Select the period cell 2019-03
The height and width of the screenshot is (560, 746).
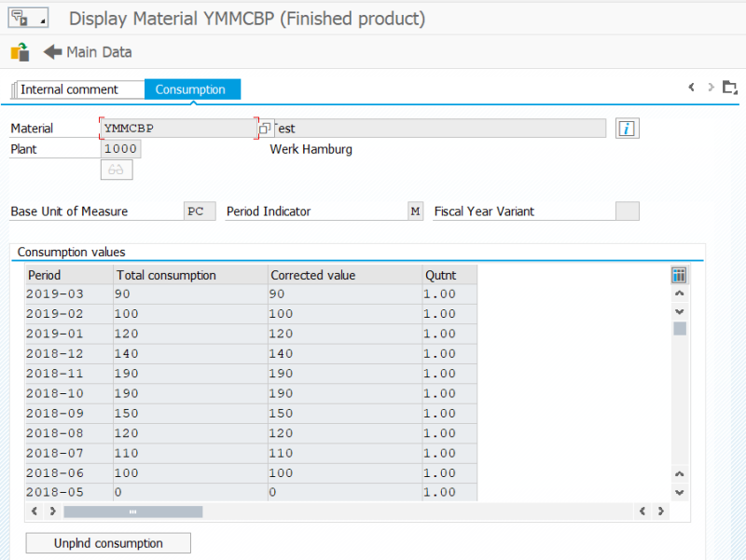(69, 294)
